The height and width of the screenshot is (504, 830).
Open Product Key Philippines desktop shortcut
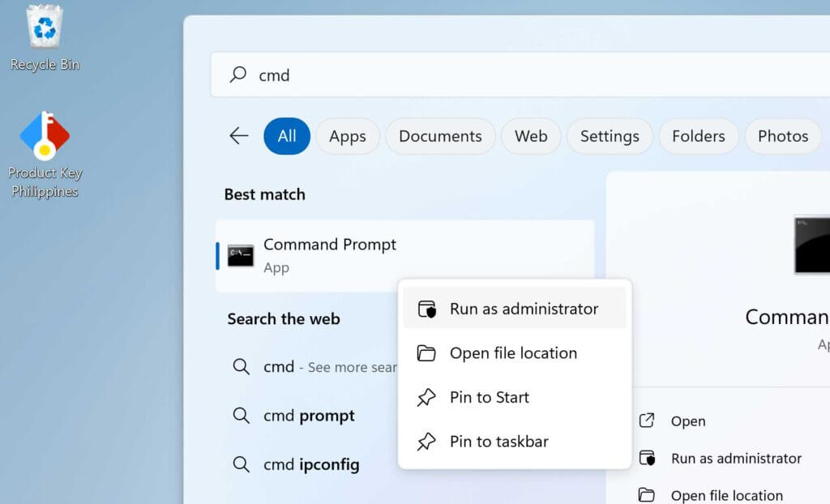pos(45,155)
